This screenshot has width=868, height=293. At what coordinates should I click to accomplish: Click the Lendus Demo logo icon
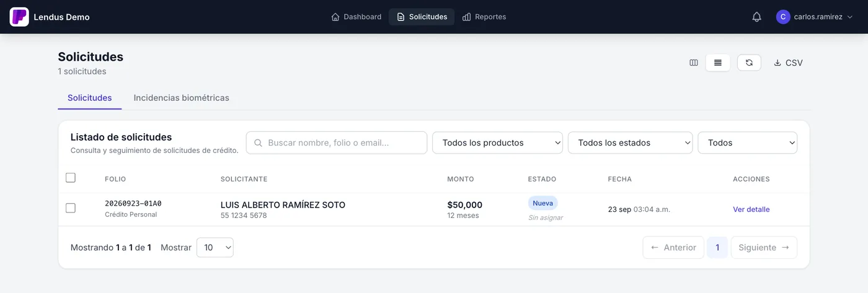pos(19,17)
